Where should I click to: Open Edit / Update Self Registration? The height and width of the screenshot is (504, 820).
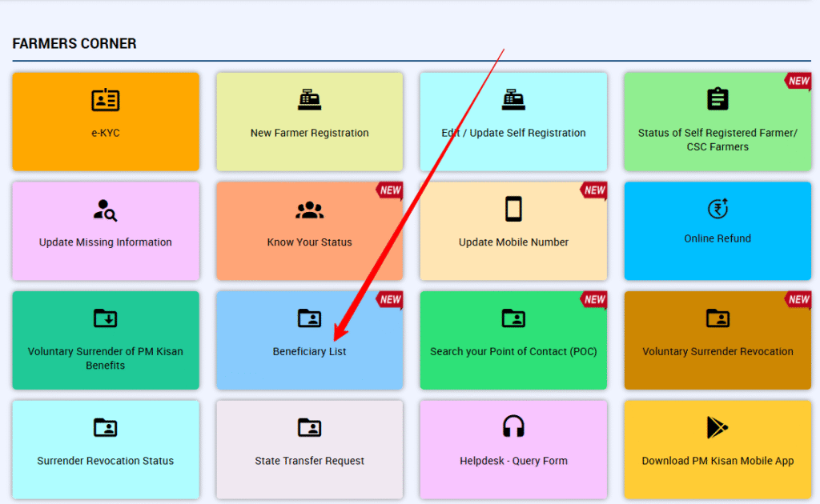pos(513,133)
